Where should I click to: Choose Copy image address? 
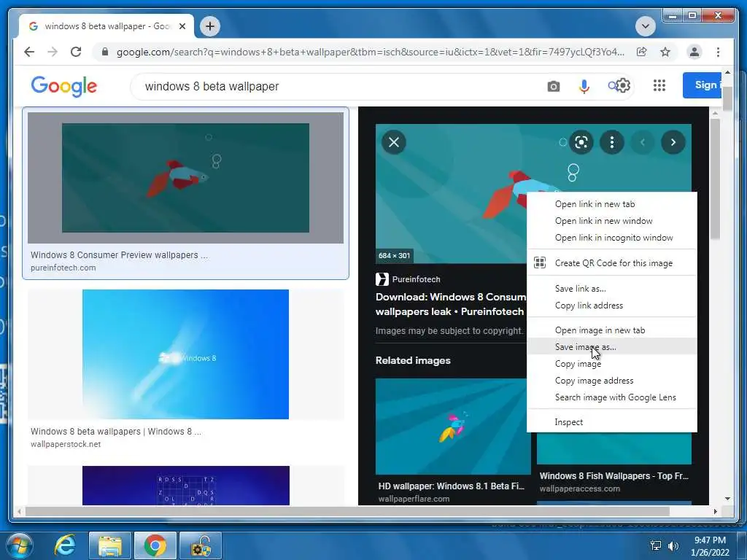(612, 380)
